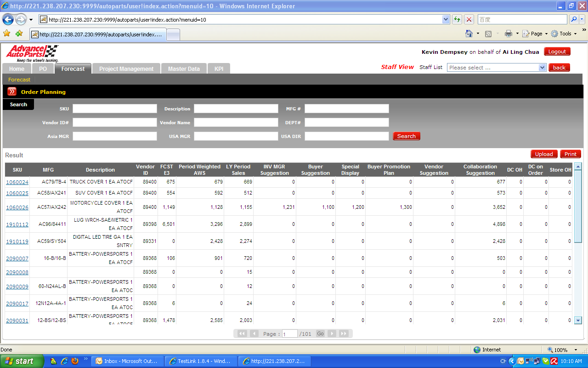Open the Master Data tab
The image size is (588, 368).
click(x=184, y=69)
